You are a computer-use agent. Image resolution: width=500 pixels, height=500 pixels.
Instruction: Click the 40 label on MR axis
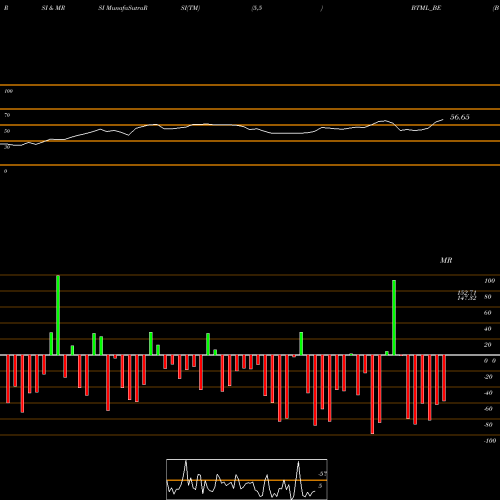coord(488,329)
